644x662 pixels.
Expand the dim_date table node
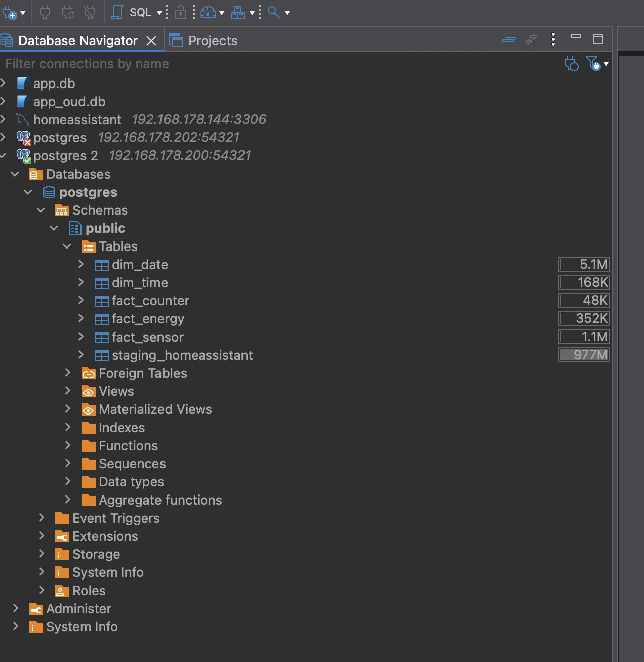coord(81,264)
